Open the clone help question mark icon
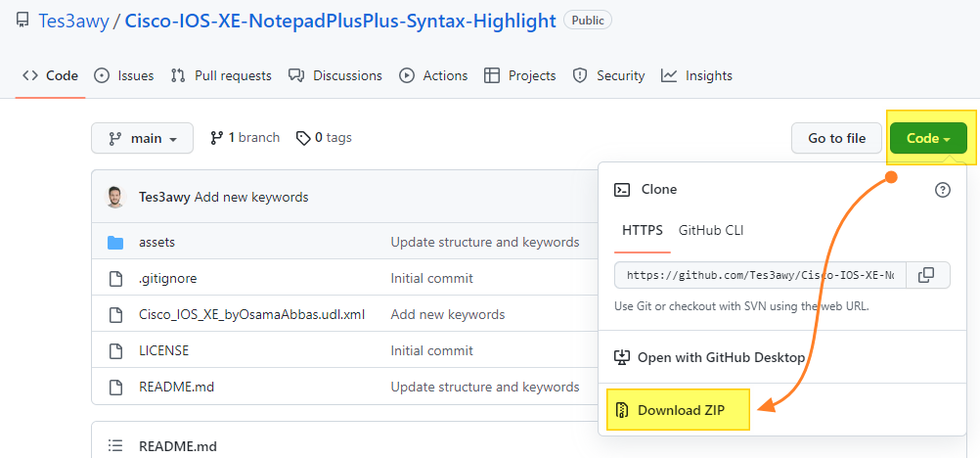 click(943, 190)
